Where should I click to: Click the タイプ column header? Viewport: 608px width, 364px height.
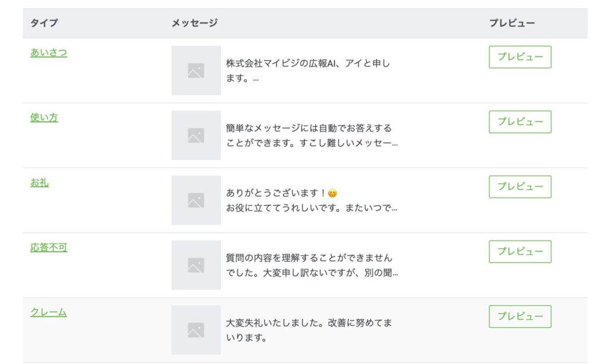[x=44, y=23]
